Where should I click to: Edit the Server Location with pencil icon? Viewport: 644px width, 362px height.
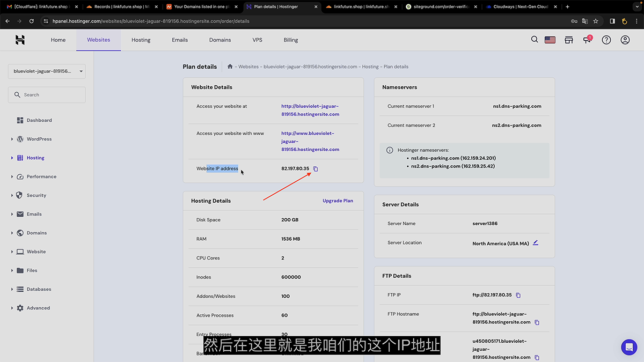[x=536, y=243]
